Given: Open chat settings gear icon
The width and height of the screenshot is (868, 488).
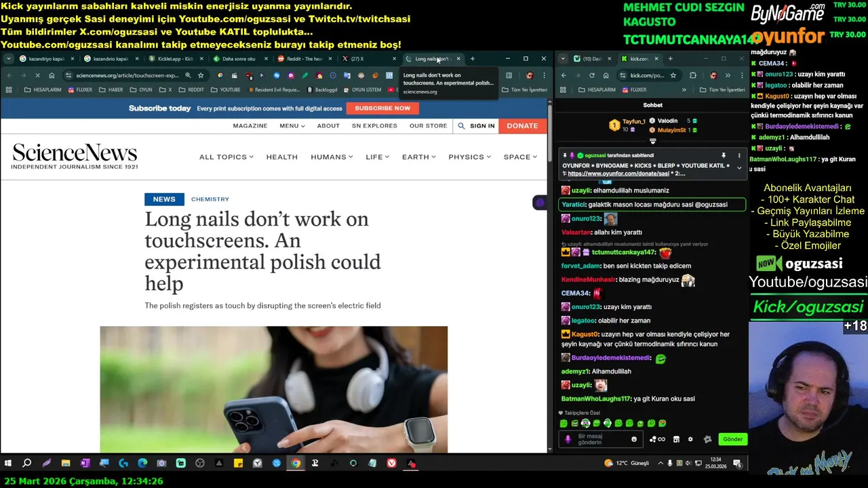Looking at the screenshot, I should point(690,439).
